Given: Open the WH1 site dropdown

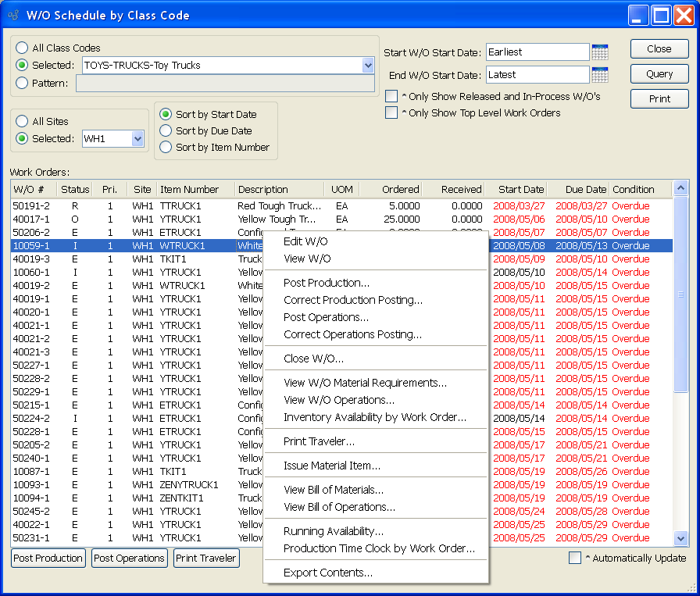Looking at the screenshot, I should tap(137, 139).
